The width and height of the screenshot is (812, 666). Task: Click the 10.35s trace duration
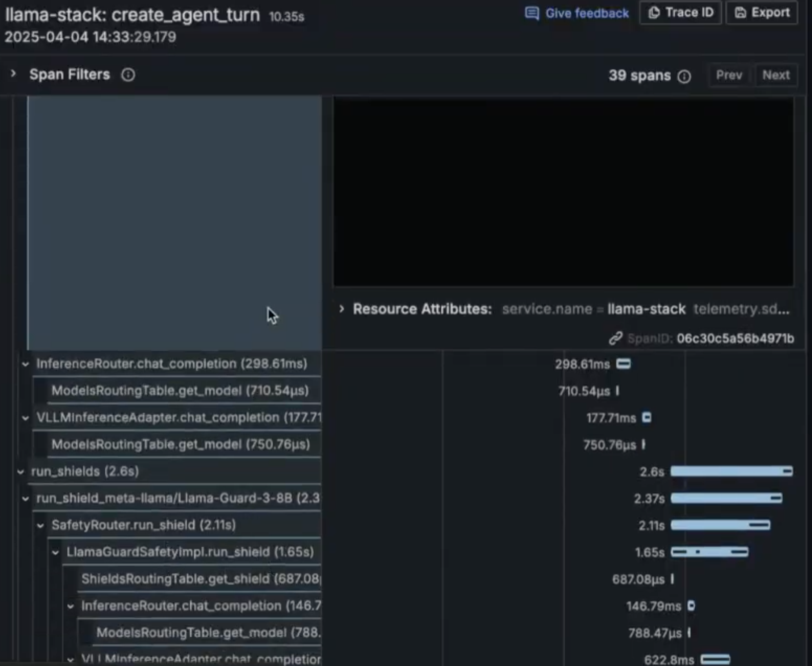pyautogui.click(x=286, y=17)
